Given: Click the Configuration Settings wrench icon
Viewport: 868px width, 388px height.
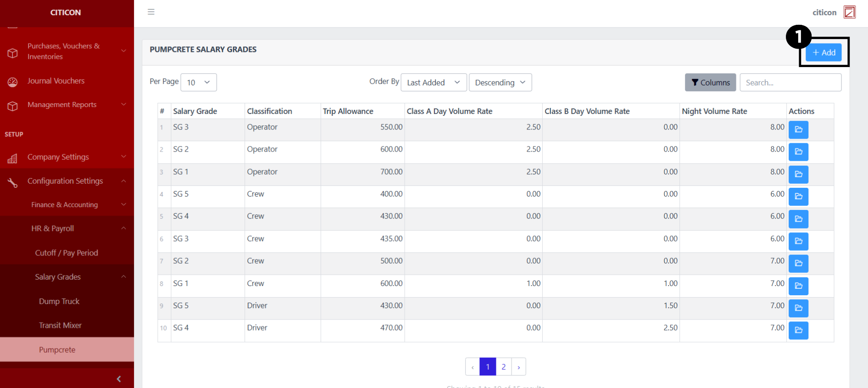Looking at the screenshot, I should (x=12, y=182).
